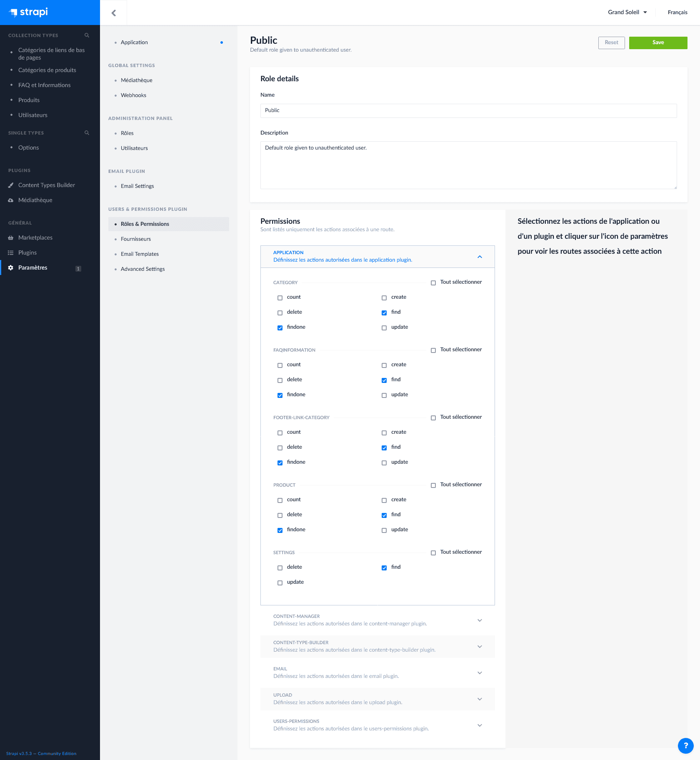700x760 pixels.
Task: Collapse the Application permissions section
Action: point(480,257)
